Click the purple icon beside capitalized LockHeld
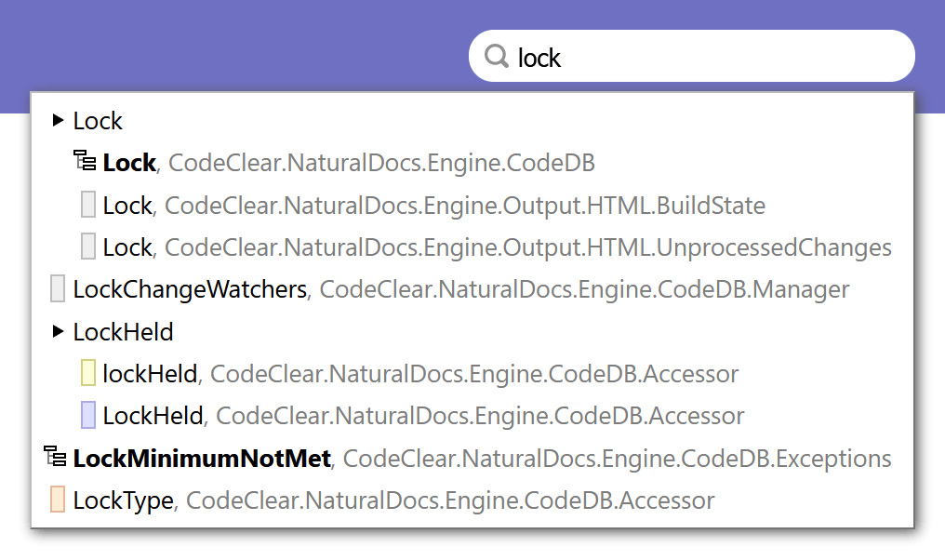 pos(88,415)
